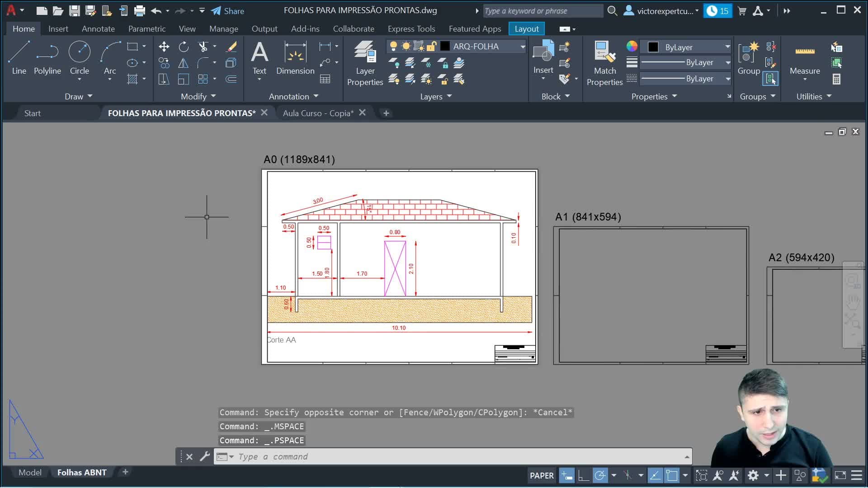Click the Mirror tool icon

[x=183, y=63]
